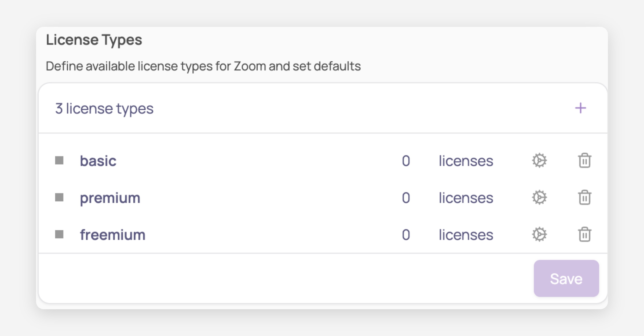This screenshot has width=644, height=336.
Task: Click gray square handle beside freemium
Action: click(59, 234)
